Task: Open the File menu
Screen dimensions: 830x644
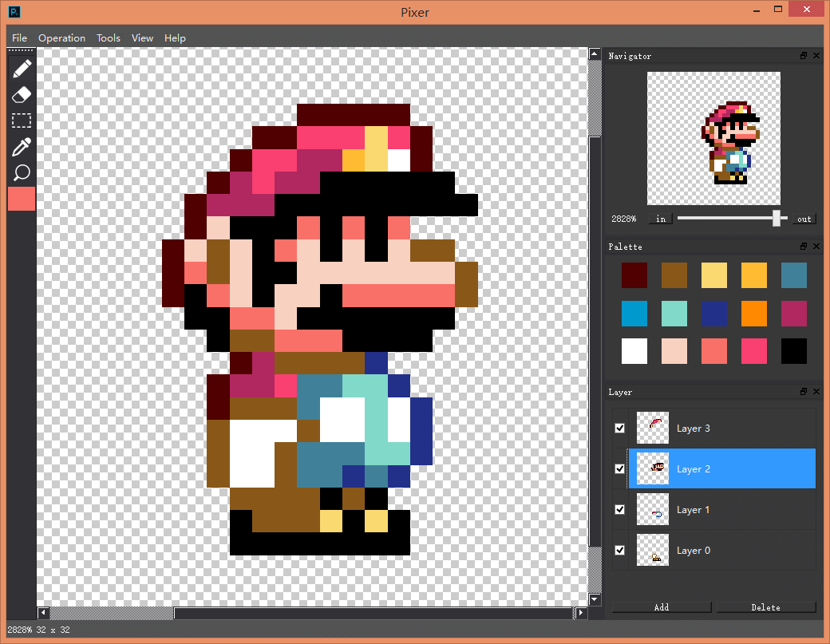Action: click(x=19, y=38)
